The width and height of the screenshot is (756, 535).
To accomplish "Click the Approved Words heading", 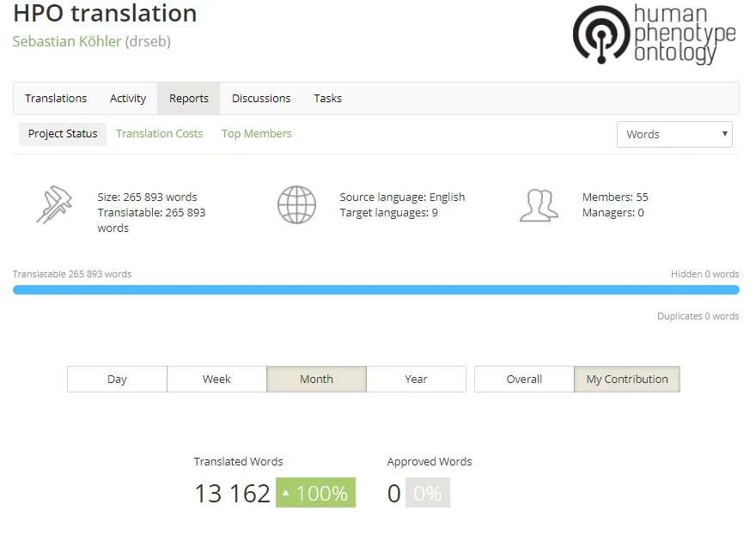I will coord(429,462).
